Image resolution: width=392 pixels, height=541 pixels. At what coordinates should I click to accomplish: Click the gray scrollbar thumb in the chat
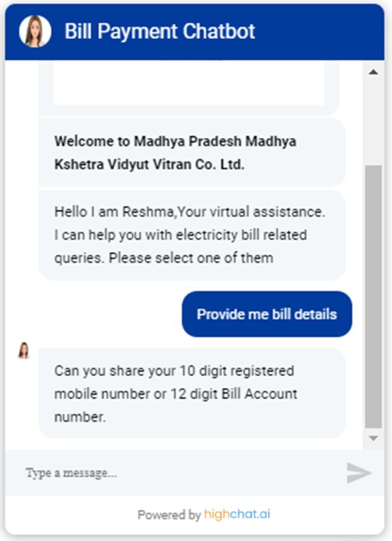373,297
